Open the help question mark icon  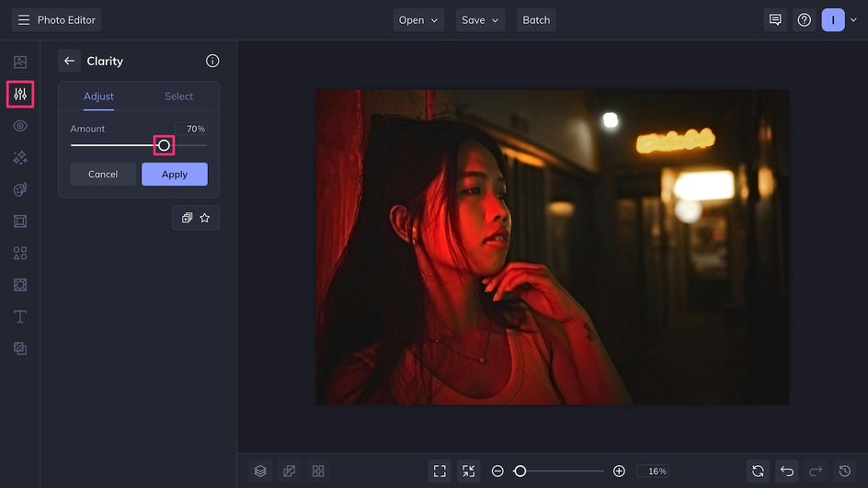[x=805, y=20]
